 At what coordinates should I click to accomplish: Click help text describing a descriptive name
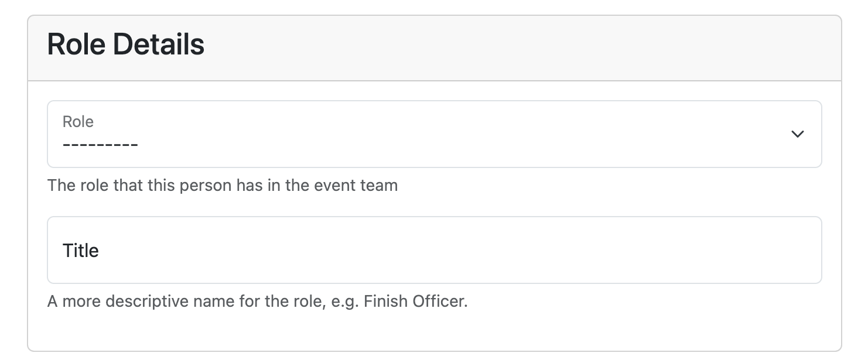pos(258,302)
